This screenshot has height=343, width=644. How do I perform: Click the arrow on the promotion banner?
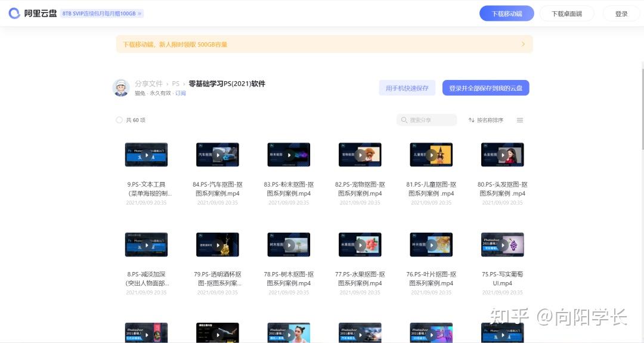click(523, 44)
